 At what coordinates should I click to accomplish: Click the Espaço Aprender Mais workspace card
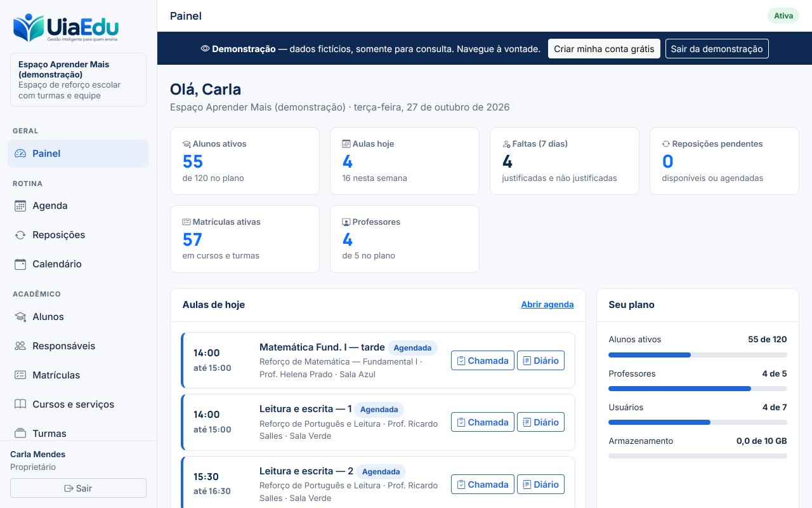coord(79,80)
